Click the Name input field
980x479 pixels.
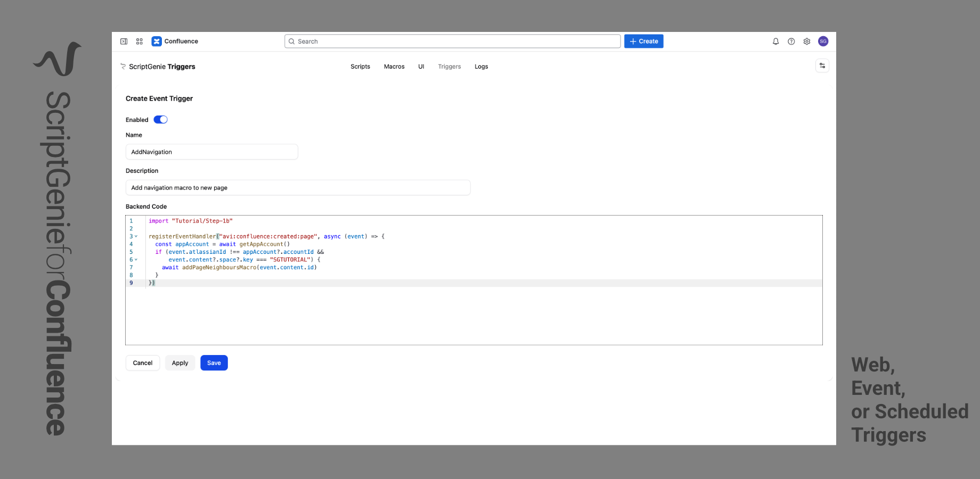coord(211,152)
